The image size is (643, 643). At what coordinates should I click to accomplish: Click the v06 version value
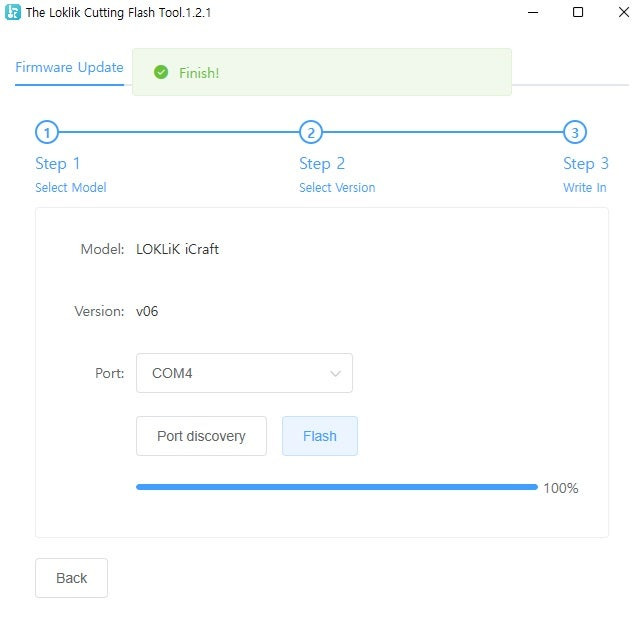(147, 311)
